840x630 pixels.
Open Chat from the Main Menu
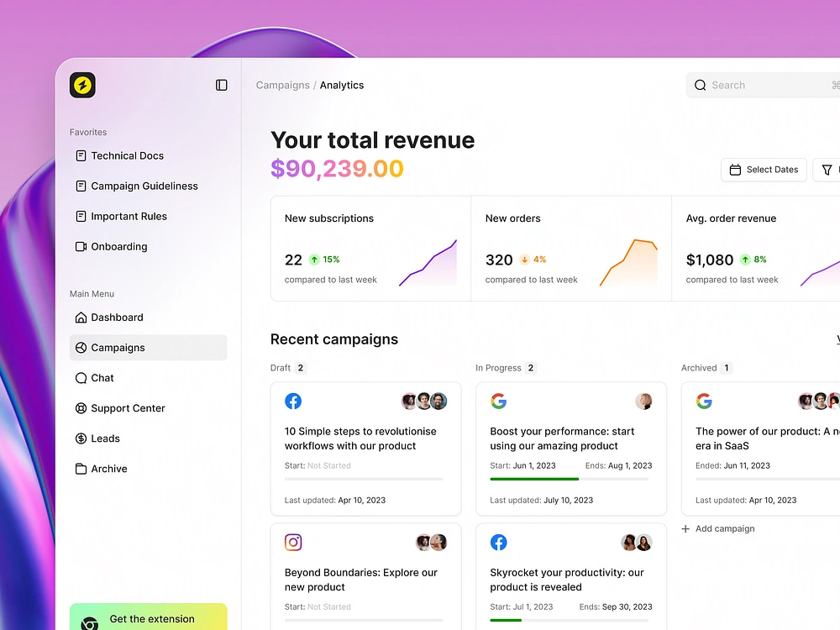(149, 378)
